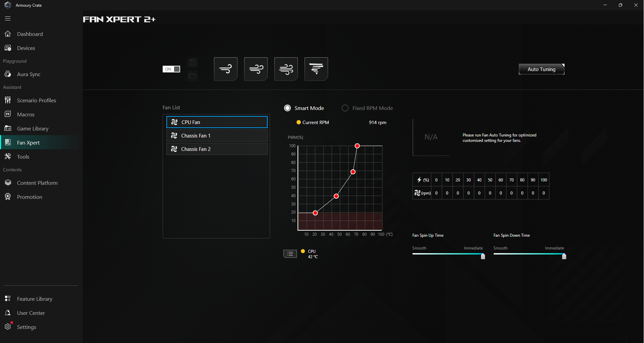Image resolution: width=644 pixels, height=343 pixels.
Task: Open the temperature source list icon
Action: tap(290, 254)
